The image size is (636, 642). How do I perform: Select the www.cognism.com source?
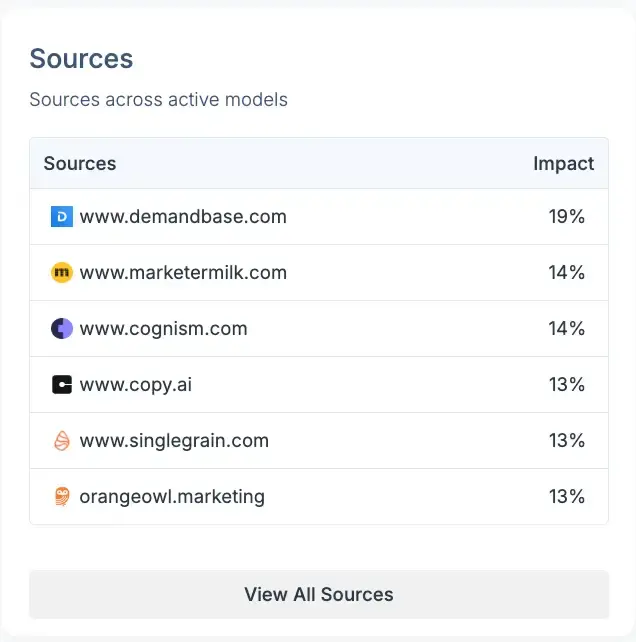[x=163, y=328]
